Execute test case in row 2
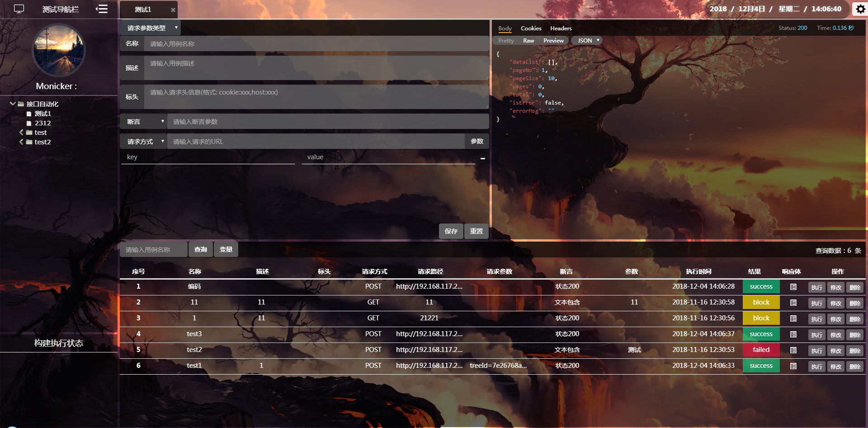The width and height of the screenshot is (868, 428). pyautogui.click(x=817, y=303)
